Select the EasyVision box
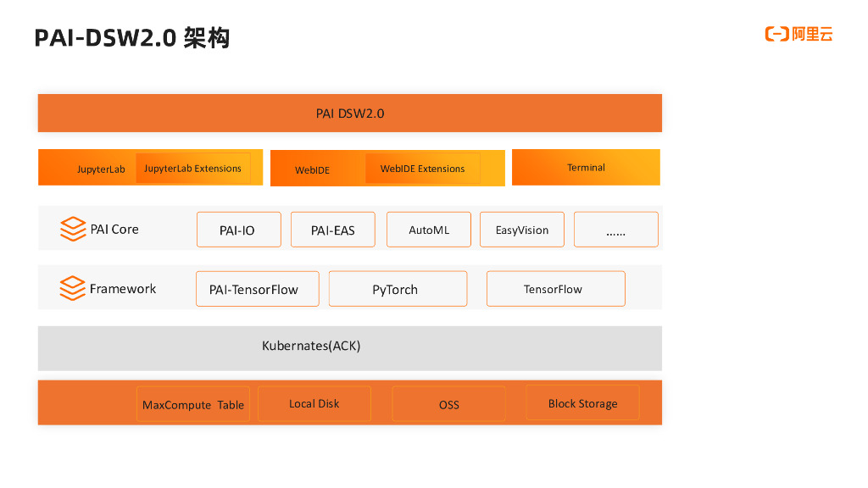This screenshot has height=488, width=868. tap(522, 230)
